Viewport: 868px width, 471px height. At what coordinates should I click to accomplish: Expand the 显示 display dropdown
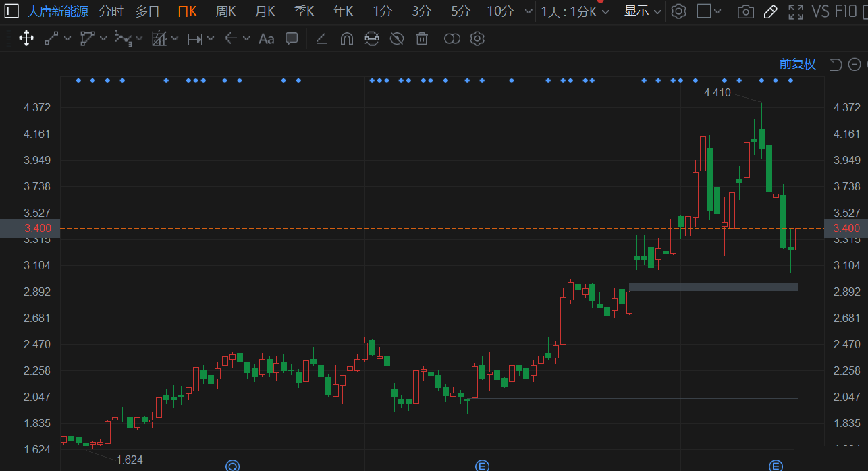pos(642,11)
